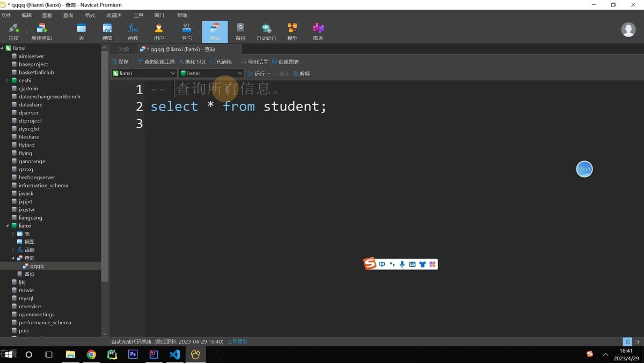Open the 工具 (Tools) menu
Image resolution: width=644 pixels, height=363 pixels.
tap(138, 16)
